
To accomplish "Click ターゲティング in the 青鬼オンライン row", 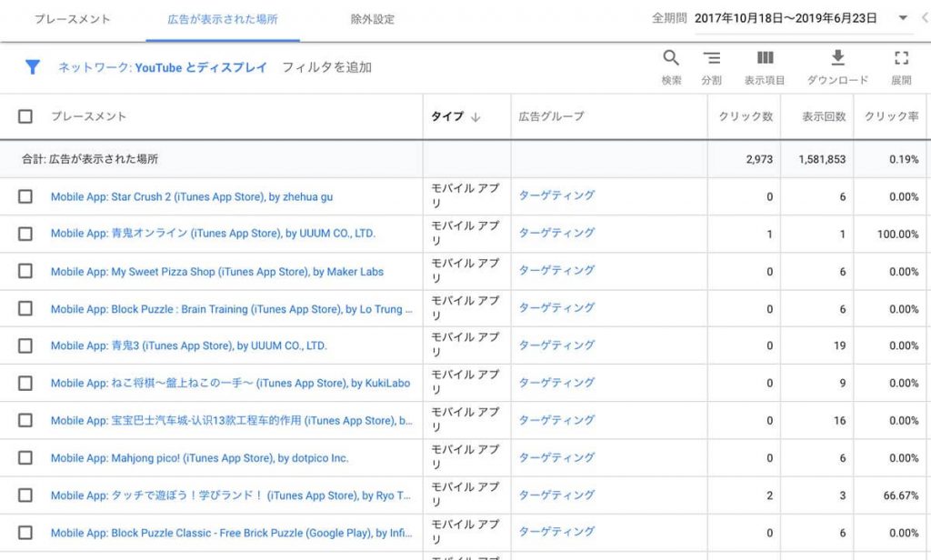I will pos(556,232).
